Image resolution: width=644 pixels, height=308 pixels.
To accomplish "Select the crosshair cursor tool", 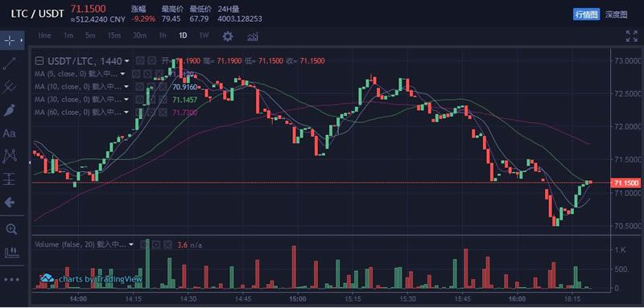I will pos(10,40).
